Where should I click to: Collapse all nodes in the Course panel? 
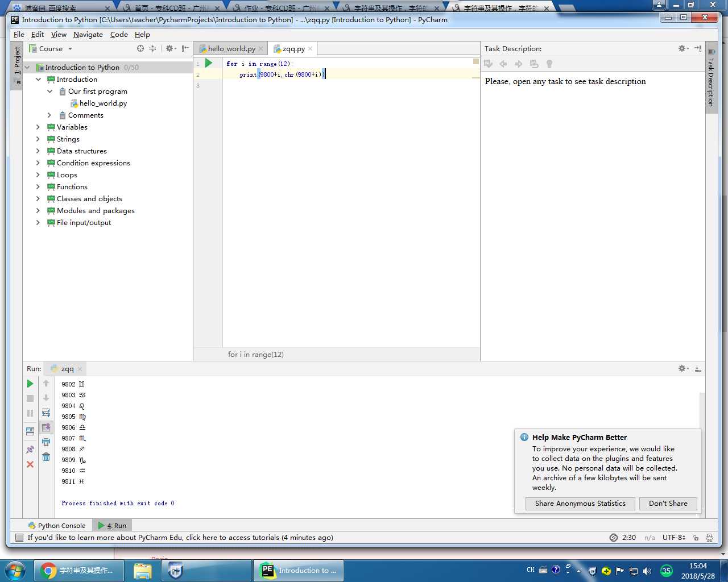click(x=152, y=48)
